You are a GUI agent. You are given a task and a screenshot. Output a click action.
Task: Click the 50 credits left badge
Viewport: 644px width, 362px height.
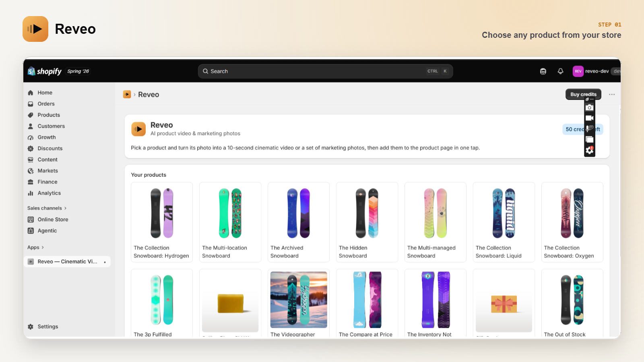pyautogui.click(x=583, y=129)
